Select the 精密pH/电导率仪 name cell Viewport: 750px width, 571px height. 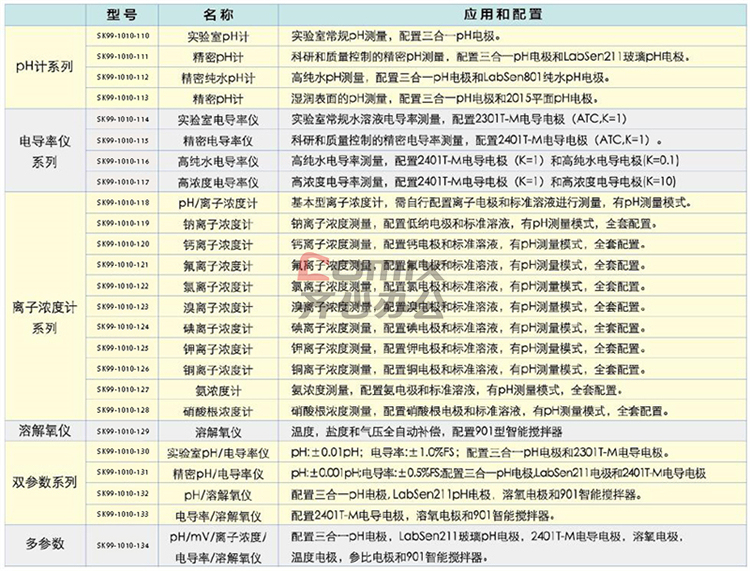tap(218, 473)
